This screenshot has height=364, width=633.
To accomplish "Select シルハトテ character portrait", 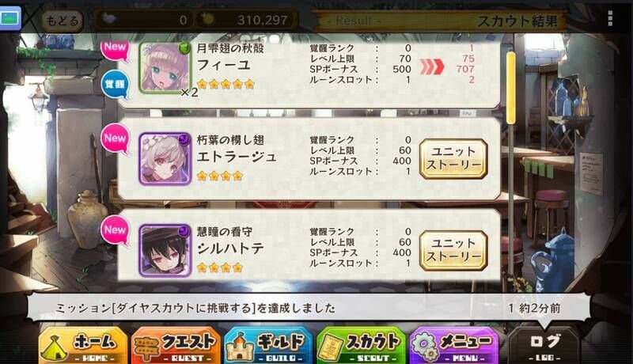I will coord(165,251).
